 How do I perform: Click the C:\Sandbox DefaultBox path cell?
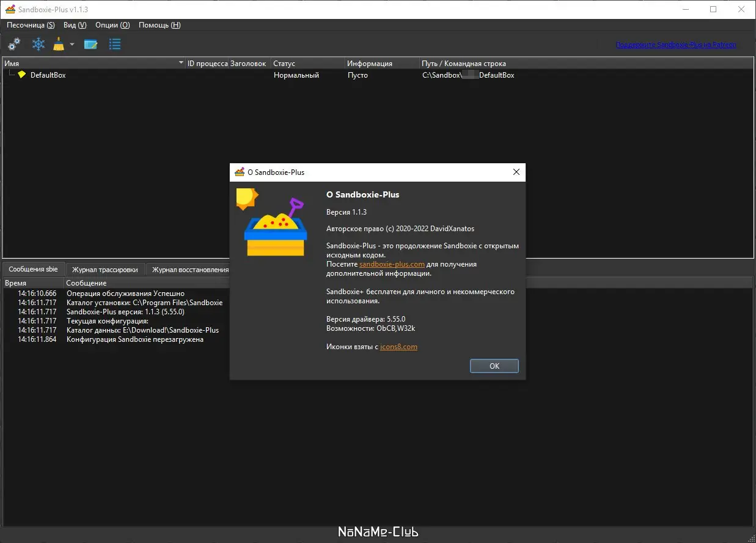tap(468, 75)
